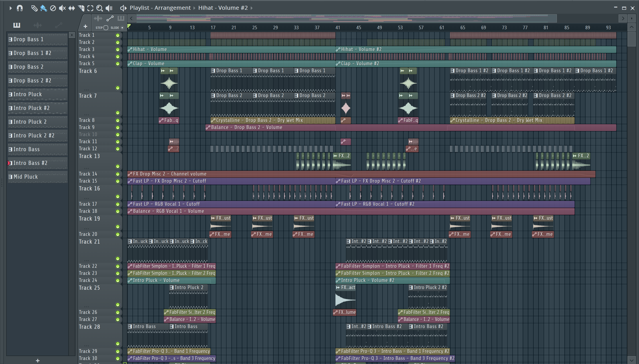Add a new track with plus button
This screenshot has width=639, height=364.
coord(85,27)
